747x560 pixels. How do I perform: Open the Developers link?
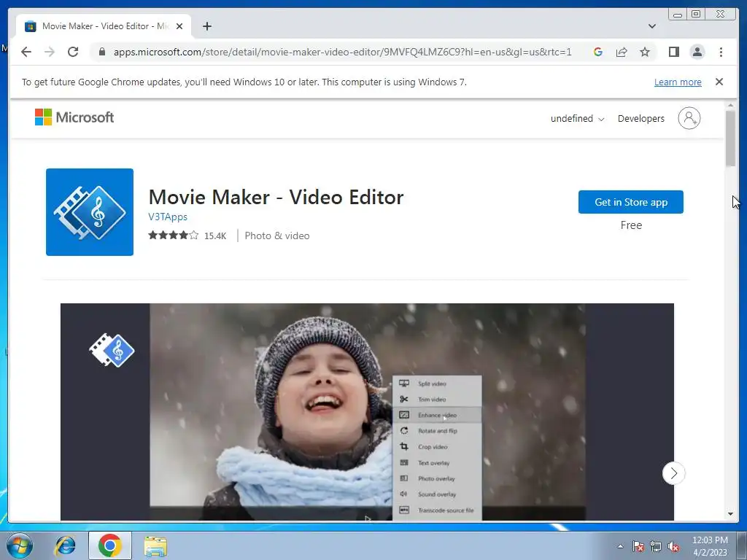640,119
